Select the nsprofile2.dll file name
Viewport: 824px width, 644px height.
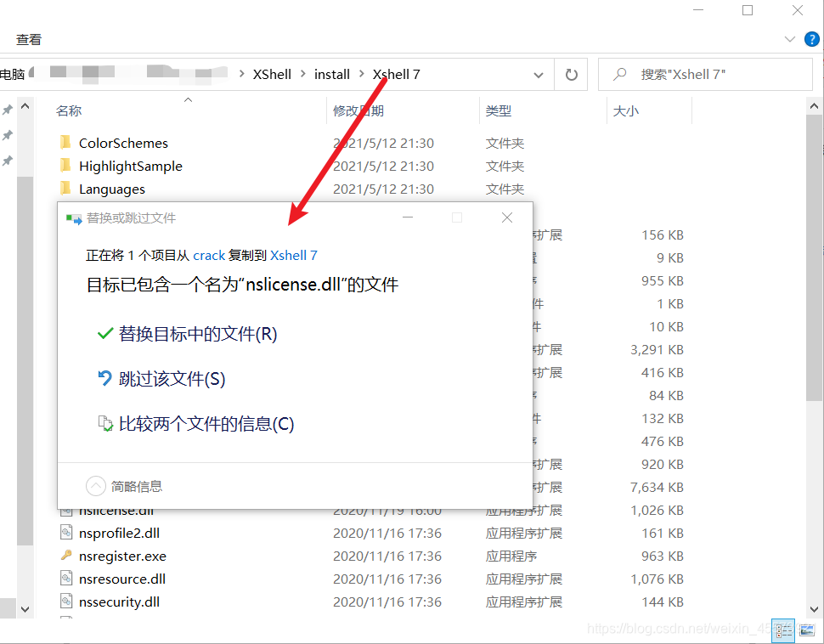coord(119,533)
